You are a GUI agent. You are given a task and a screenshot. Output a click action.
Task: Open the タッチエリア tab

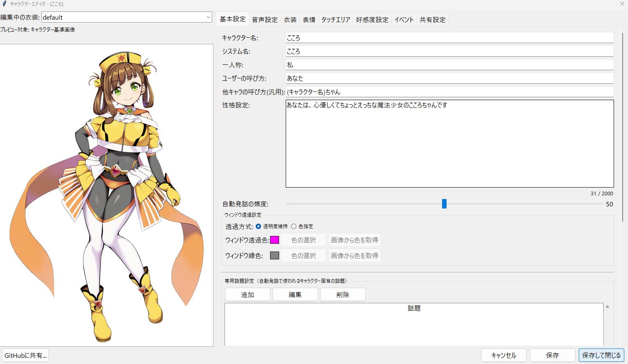click(335, 20)
